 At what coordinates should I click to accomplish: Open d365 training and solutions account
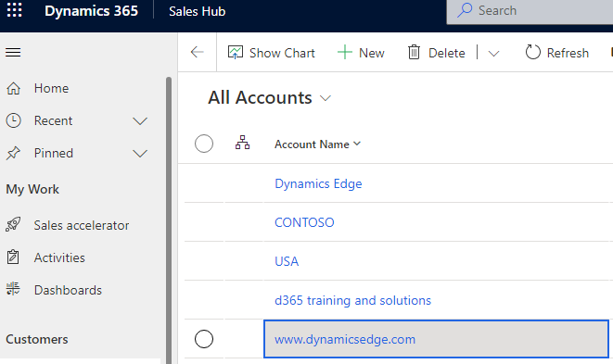pos(352,300)
